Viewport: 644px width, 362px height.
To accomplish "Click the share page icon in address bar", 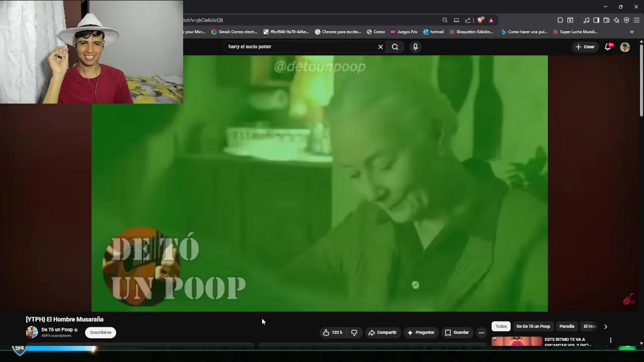I will tap(468, 20).
